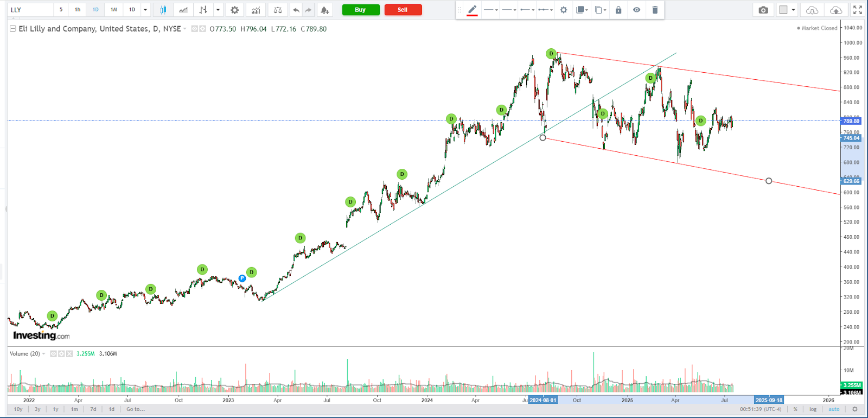Open Volume indicator settings icon
Image resolution: width=868 pixels, height=418 pixels.
pos(61,353)
